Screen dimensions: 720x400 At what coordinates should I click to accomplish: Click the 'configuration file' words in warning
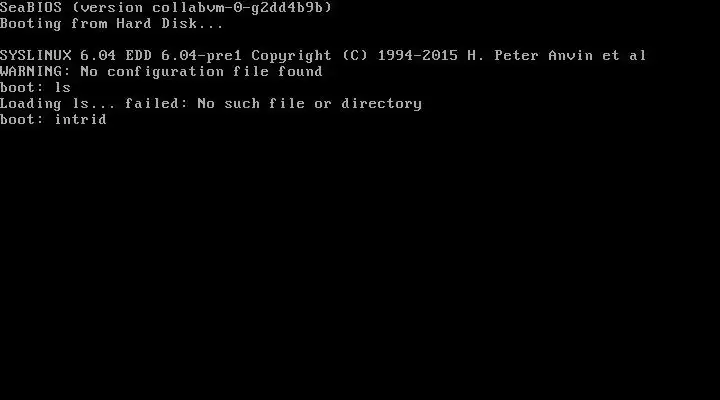pyautogui.click(x=188, y=72)
